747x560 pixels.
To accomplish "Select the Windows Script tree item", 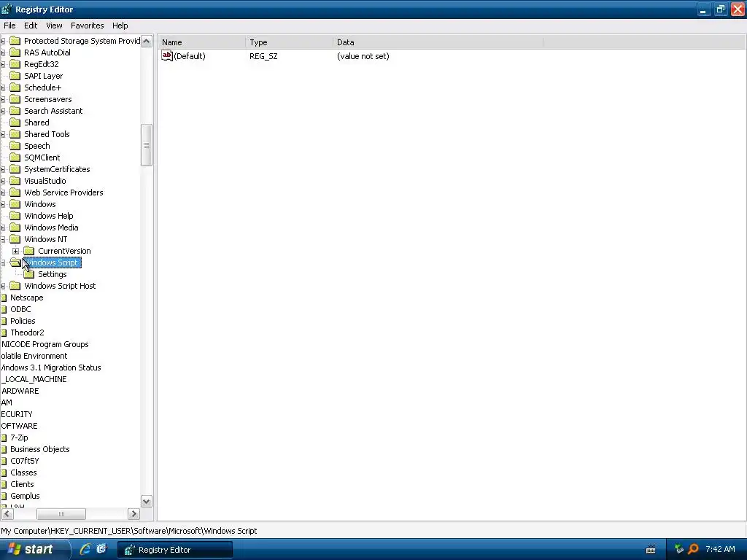I will pyautogui.click(x=52, y=262).
